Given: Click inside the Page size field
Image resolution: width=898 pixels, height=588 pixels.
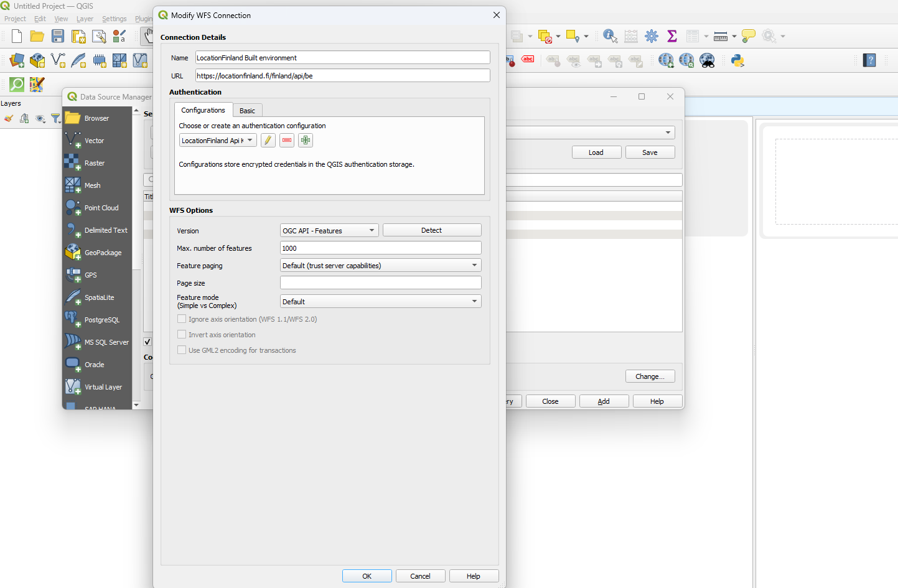Looking at the screenshot, I should 380,282.
